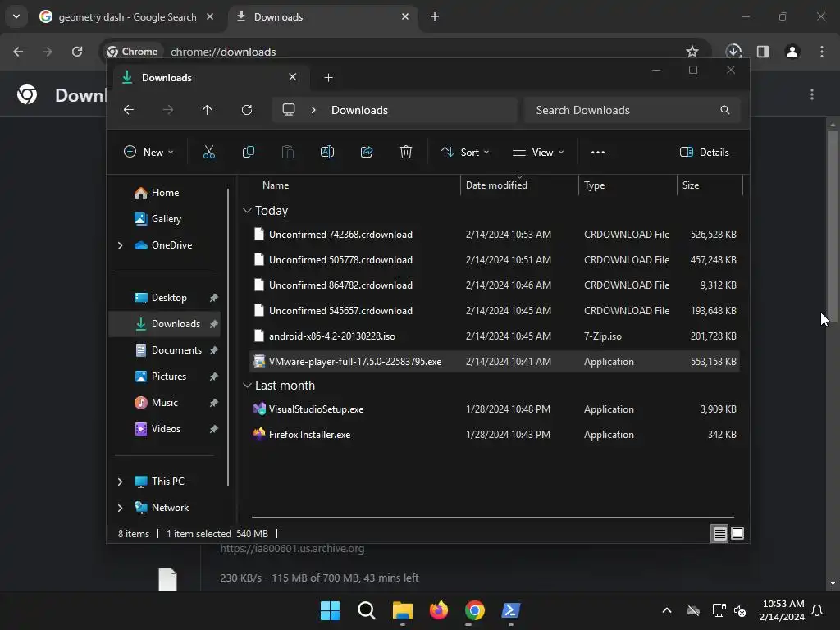
Task: Expand the Network tree node
Action: point(120,508)
